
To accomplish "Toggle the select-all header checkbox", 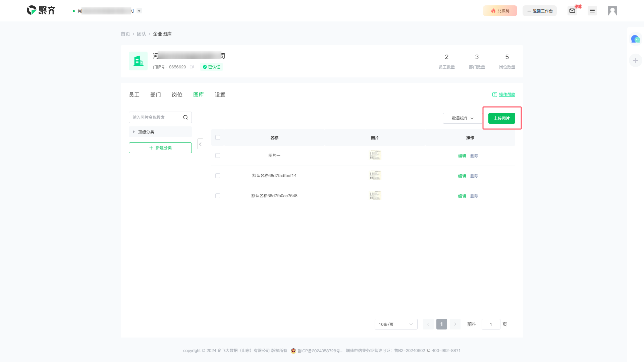I will pyautogui.click(x=218, y=137).
